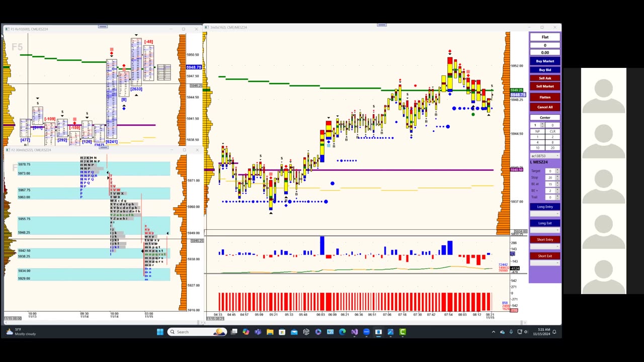Open dropdown below Short Exit

click(545, 262)
